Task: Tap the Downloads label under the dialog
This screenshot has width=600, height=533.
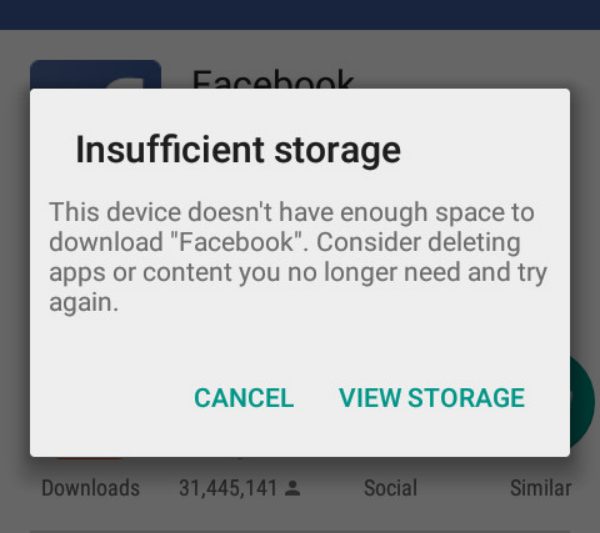Action: click(90, 489)
